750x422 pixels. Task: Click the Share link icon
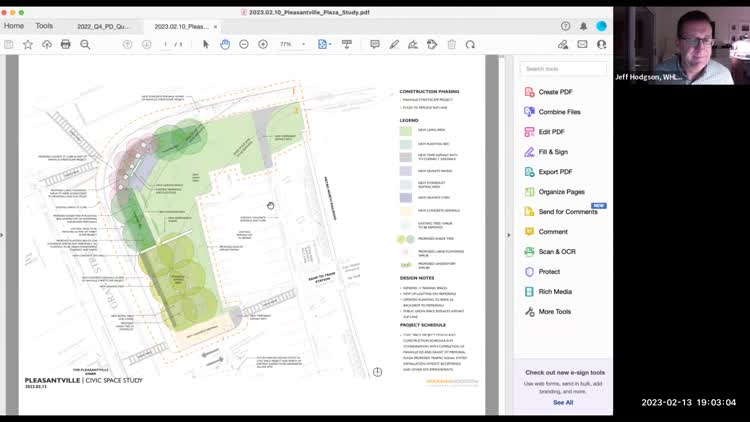[563, 44]
